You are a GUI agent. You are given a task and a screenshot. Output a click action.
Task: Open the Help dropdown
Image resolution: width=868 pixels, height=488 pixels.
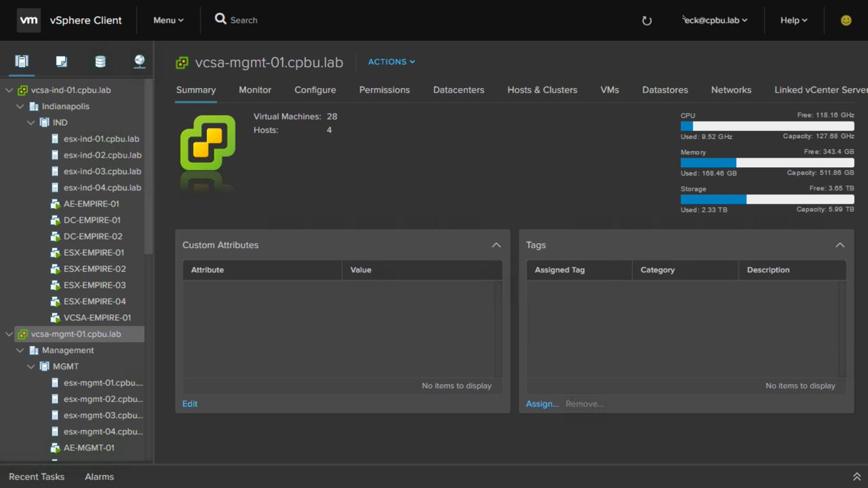pyautogui.click(x=793, y=20)
